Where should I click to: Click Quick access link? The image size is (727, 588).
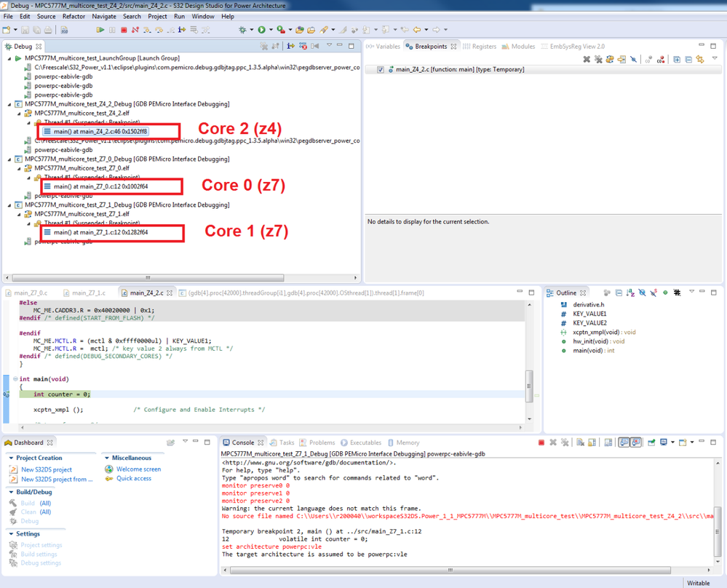(x=133, y=479)
